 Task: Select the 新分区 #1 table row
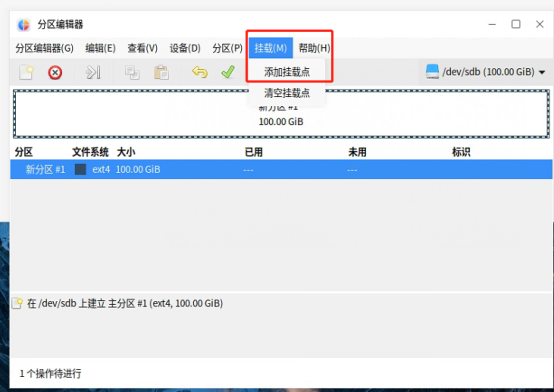(x=281, y=169)
